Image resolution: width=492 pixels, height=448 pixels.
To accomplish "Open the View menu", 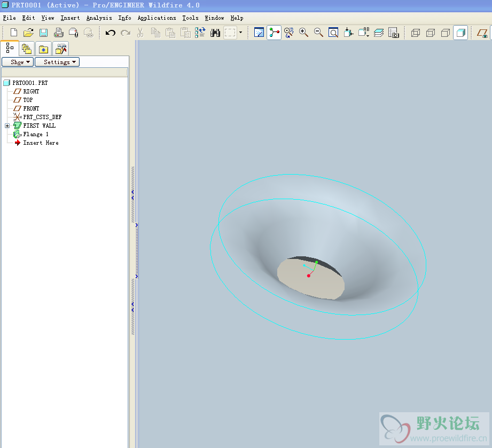I will pyautogui.click(x=48, y=18).
